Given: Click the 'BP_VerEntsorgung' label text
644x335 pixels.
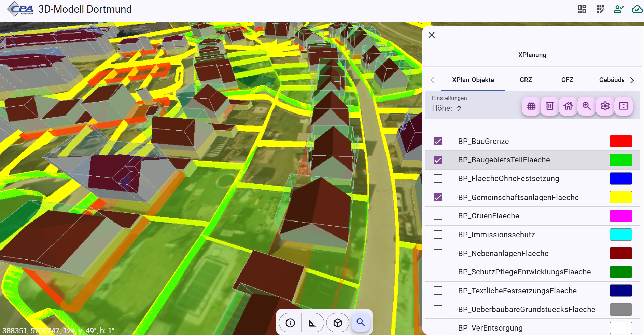Looking at the screenshot, I should [490, 328].
